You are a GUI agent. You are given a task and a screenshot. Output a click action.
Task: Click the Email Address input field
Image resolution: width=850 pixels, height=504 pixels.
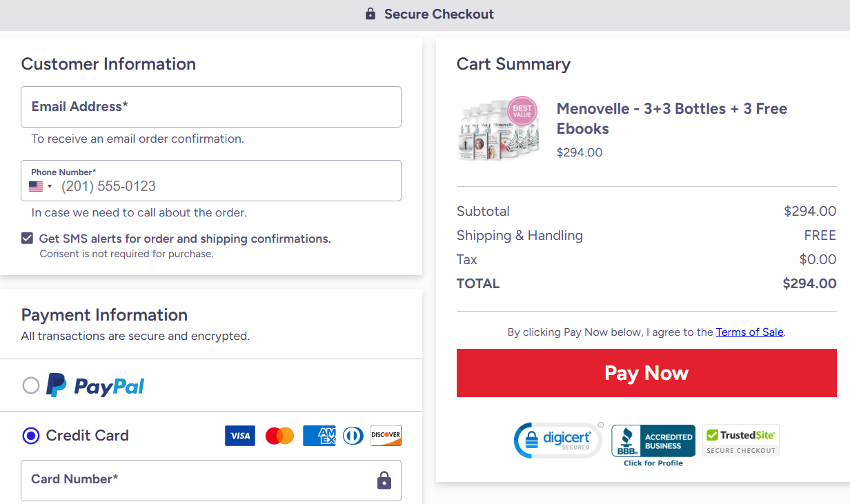pos(210,107)
